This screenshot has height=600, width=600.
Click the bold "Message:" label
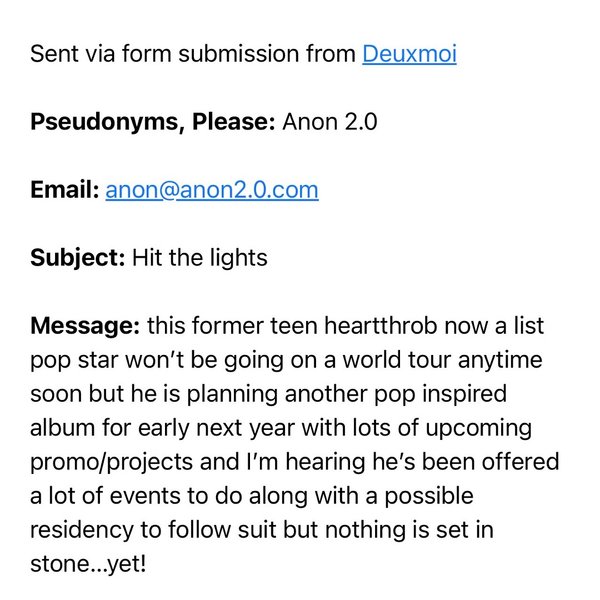86,326
